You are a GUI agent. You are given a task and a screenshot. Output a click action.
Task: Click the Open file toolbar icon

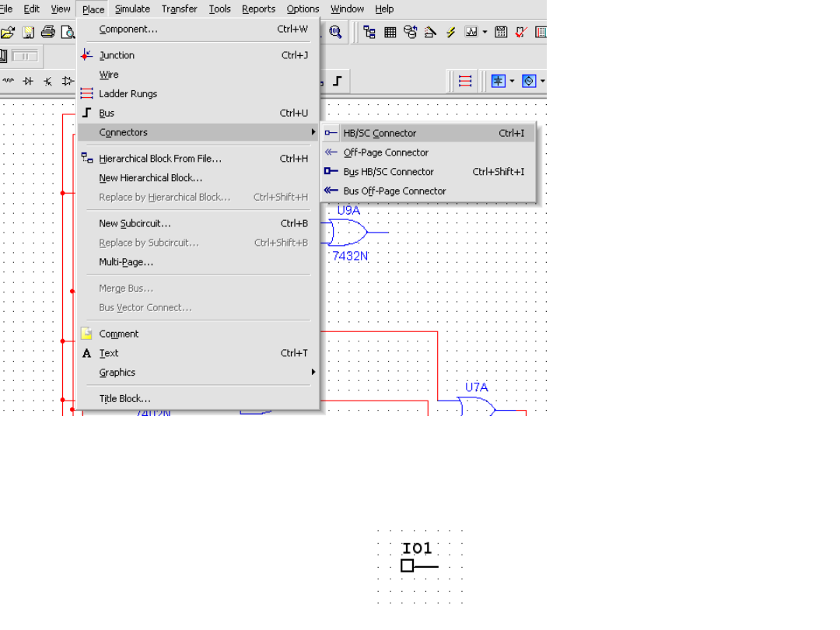[7, 32]
